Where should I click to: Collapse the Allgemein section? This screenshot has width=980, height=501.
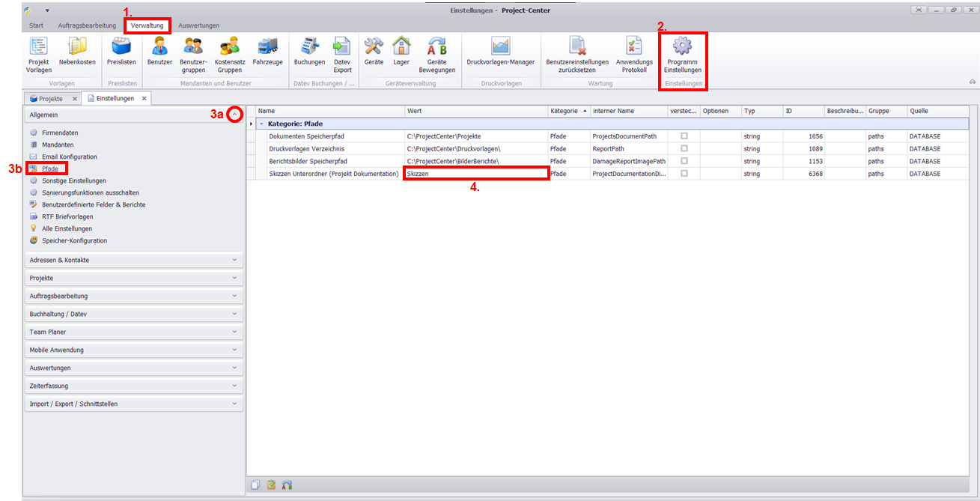pyautogui.click(x=234, y=115)
